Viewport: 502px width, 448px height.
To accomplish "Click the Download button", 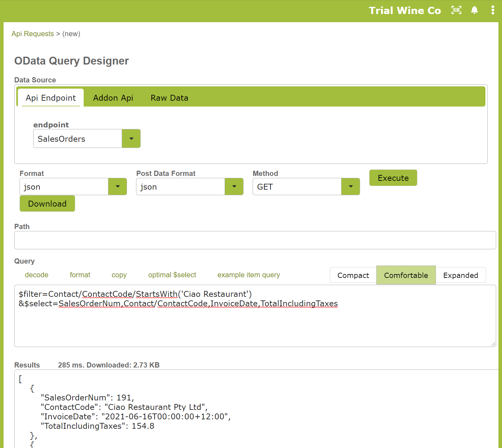I will click(48, 204).
